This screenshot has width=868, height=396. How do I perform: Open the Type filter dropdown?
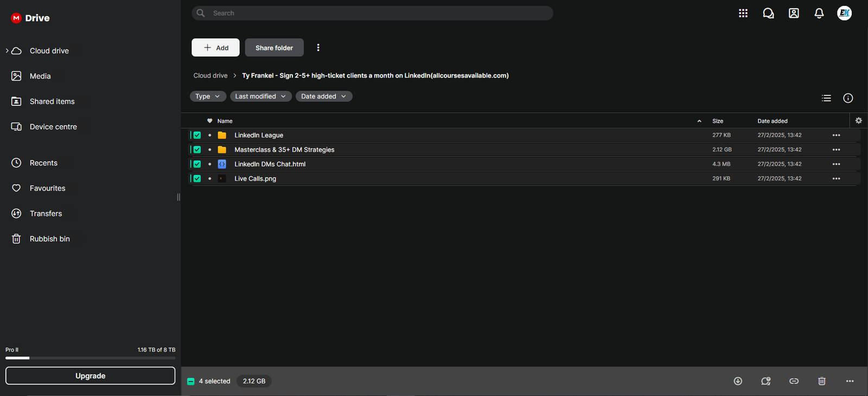coord(208,97)
